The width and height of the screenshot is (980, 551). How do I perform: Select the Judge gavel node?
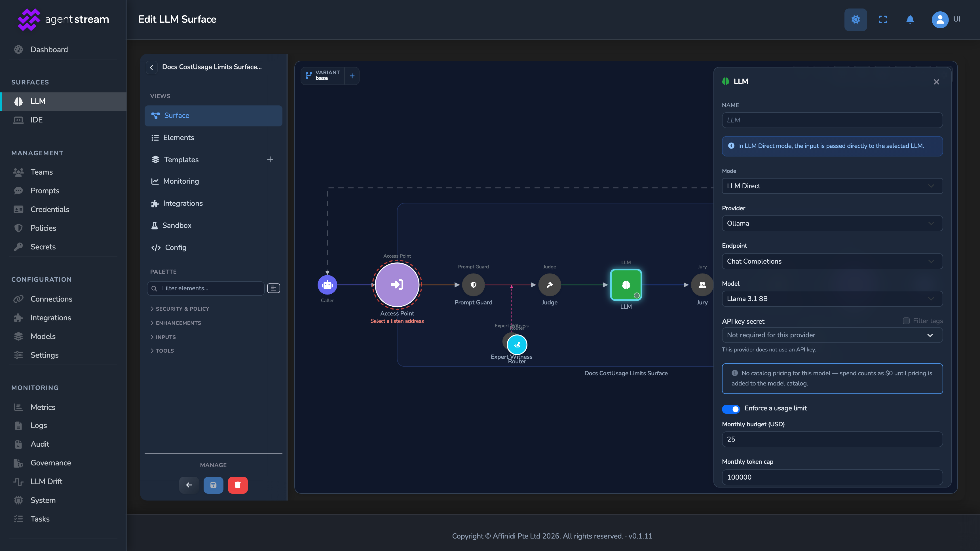pos(549,285)
